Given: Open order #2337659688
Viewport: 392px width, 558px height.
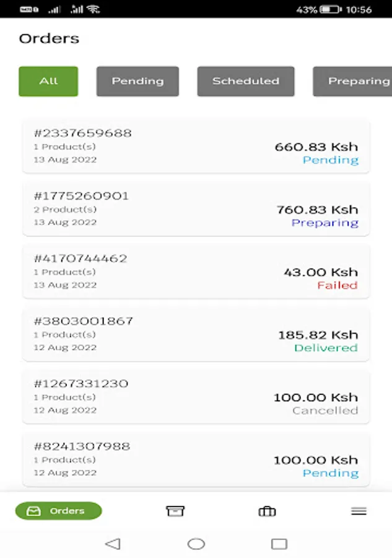Looking at the screenshot, I should click(196, 146).
